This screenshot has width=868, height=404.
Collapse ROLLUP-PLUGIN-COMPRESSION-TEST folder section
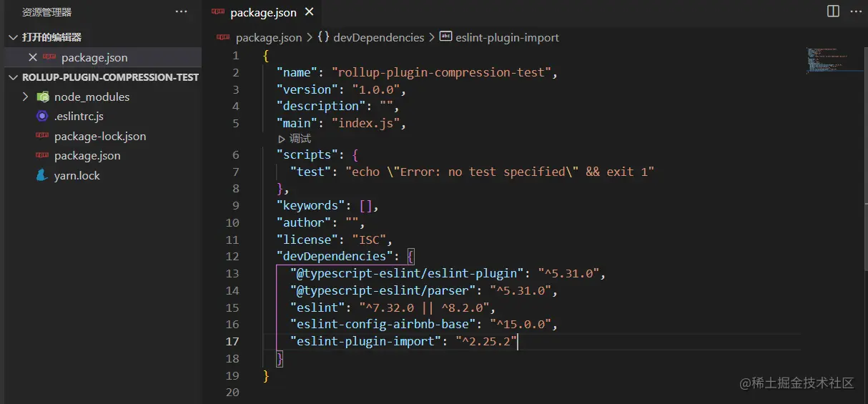(x=13, y=77)
